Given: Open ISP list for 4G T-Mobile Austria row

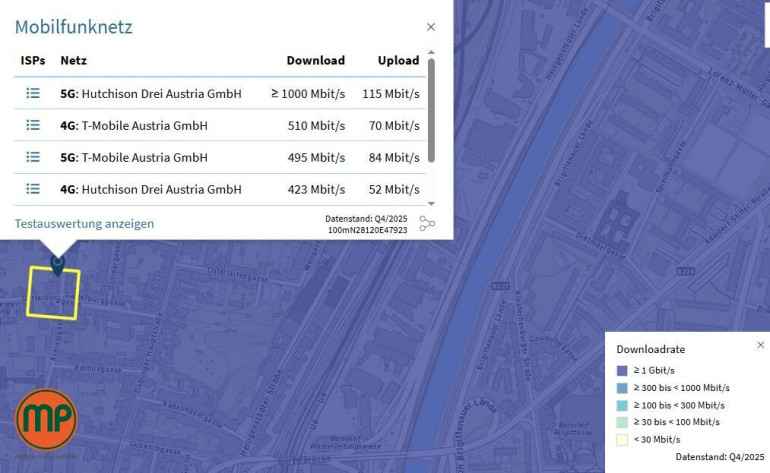Looking at the screenshot, I should point(33,125).
